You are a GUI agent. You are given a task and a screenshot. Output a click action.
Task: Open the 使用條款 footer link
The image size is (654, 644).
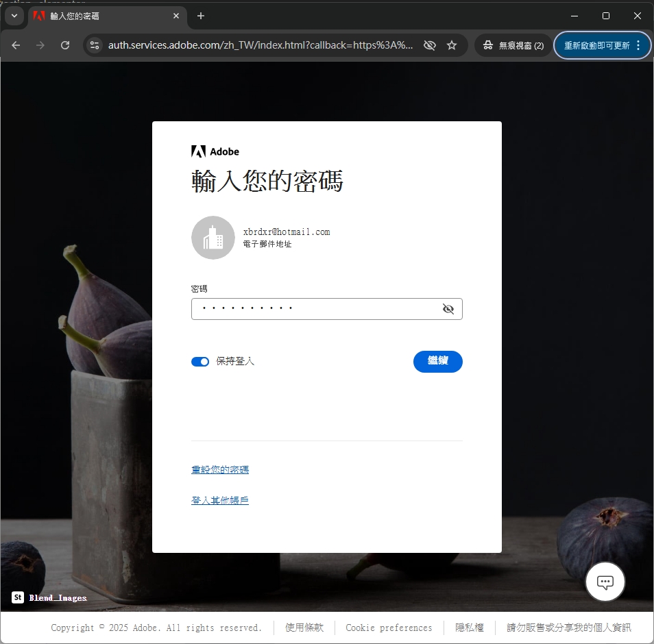(x=304, y=628)
